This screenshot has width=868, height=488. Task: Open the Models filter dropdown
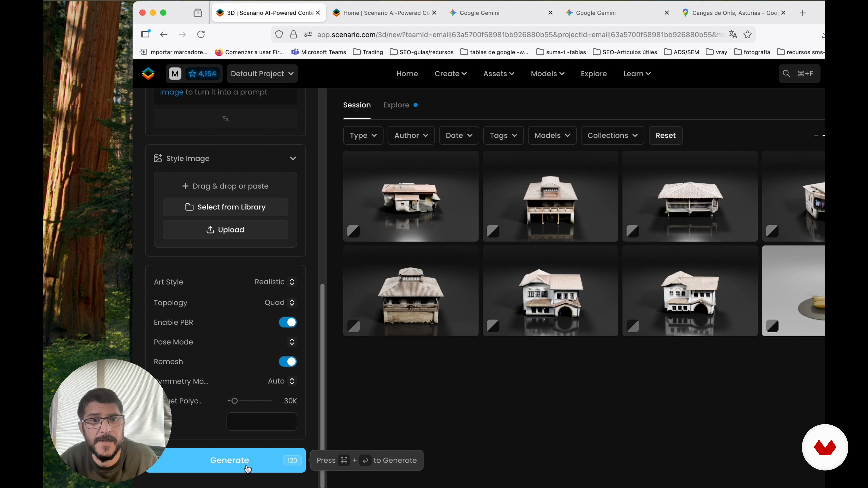552,135
